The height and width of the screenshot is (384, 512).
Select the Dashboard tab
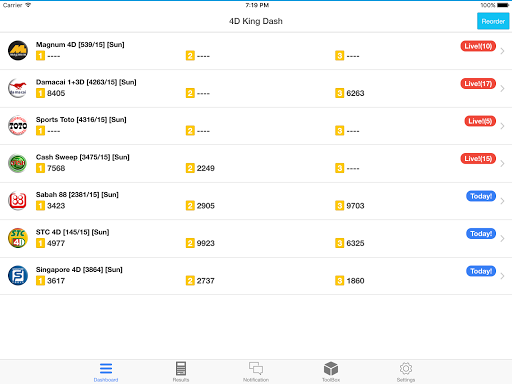pyautogui.click(x=106, y=372)
